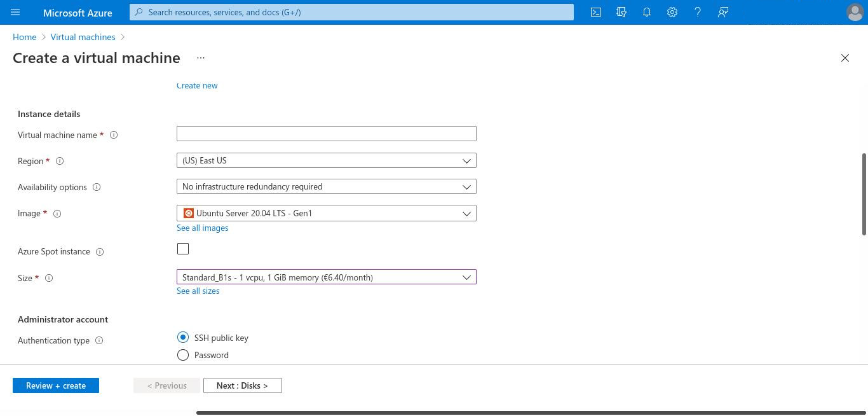Select SSH public key authentication
The height and width of the screenshot is (416, 868).
(183, 337)
